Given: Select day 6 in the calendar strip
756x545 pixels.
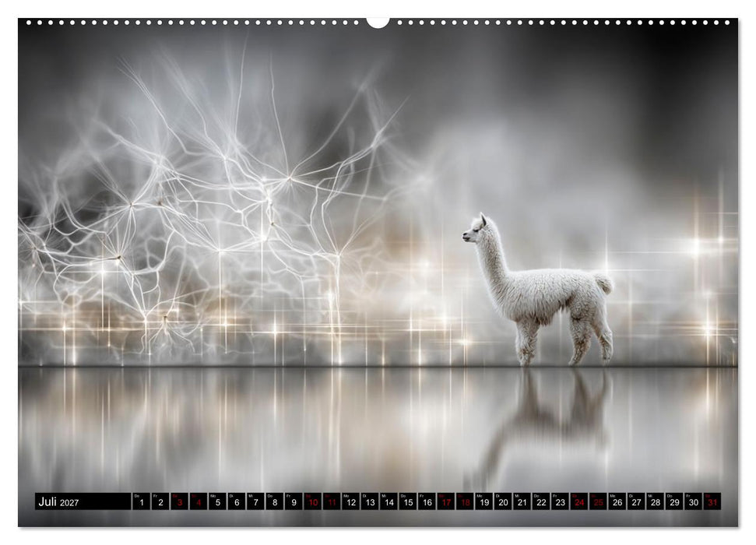Looking at the screenshot, I should [236, 501].
